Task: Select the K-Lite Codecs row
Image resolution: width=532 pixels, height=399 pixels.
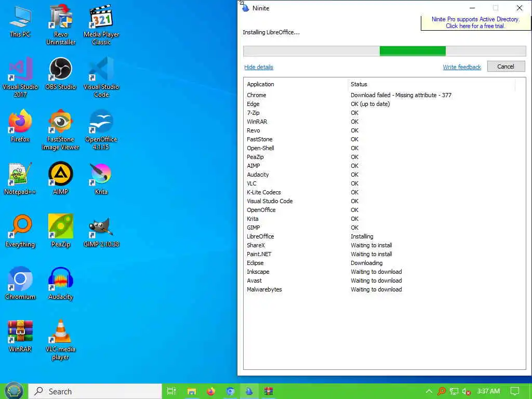Action: [384, 192]
